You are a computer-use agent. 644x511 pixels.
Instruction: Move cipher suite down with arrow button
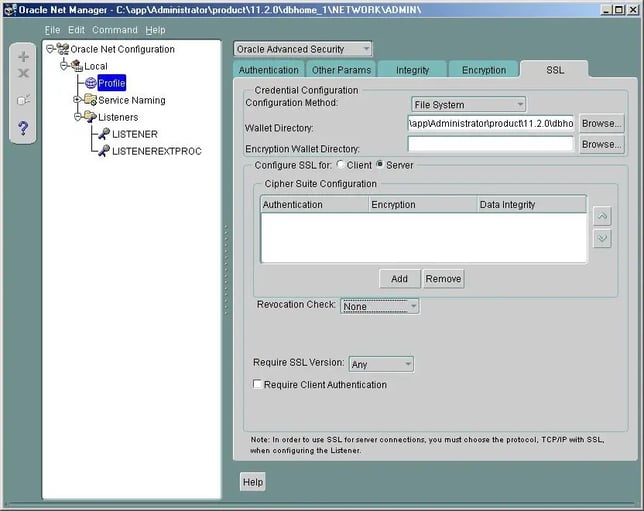click(601, 238)
